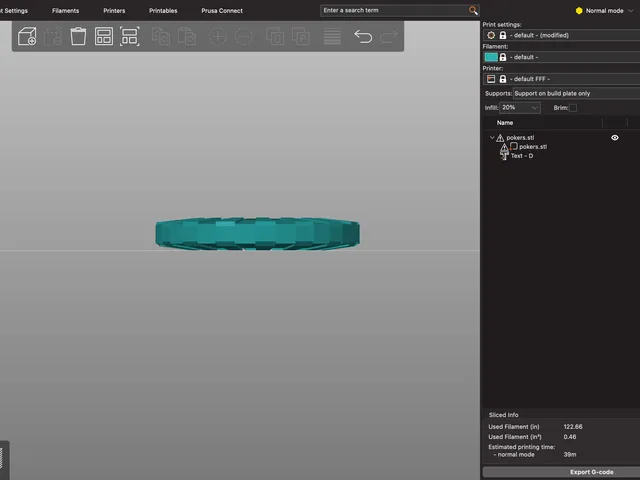Image resolution: width=640 pixels, height=480 pixels.
Task: Open the Normal mode dropdown arrow
Action: pyautogui.click(x=631, y=11)
